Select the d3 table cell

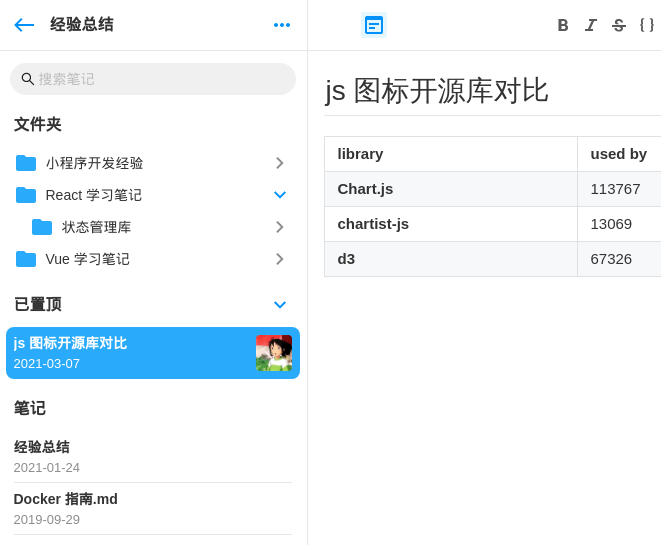[x=451, y=259]
